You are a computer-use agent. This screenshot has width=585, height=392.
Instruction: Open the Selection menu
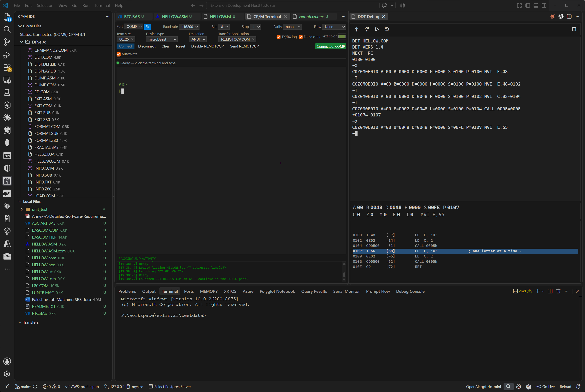(45, 5)
